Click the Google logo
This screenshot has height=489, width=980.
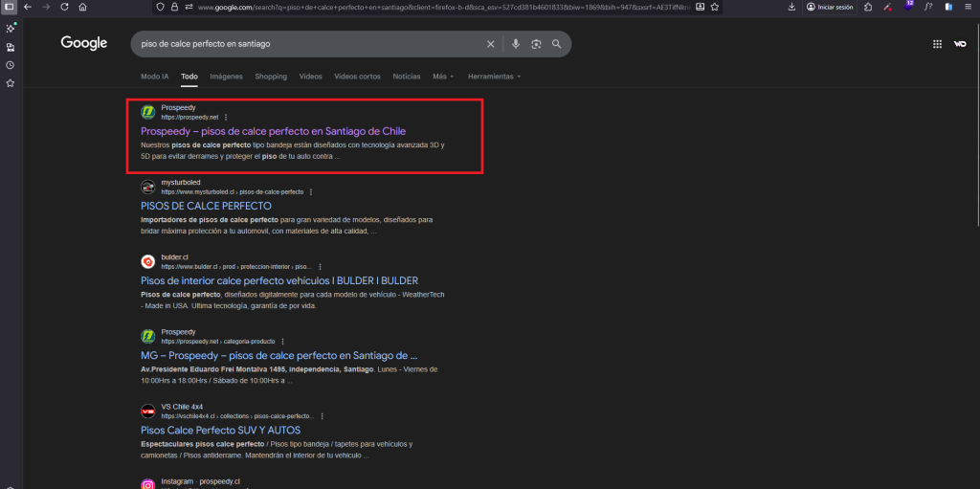click(84, 43)
